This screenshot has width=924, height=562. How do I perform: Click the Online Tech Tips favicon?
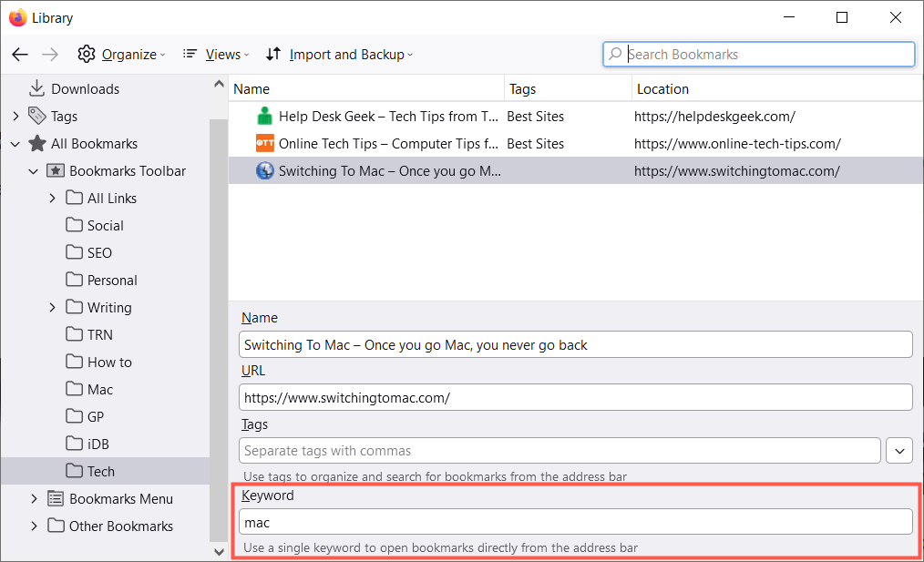click(x=264, y=144)
